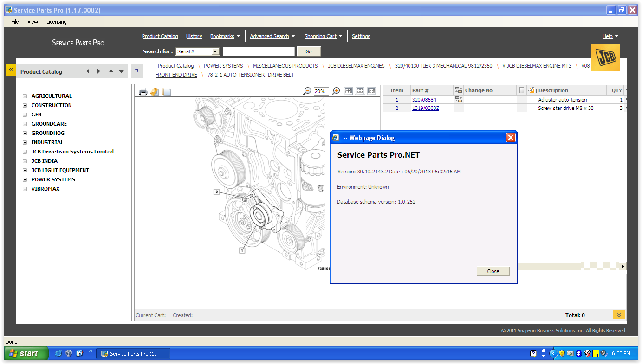Select GROUNDHOG tree item
This screenshot has height=364, width=642.
coord(48,133)
